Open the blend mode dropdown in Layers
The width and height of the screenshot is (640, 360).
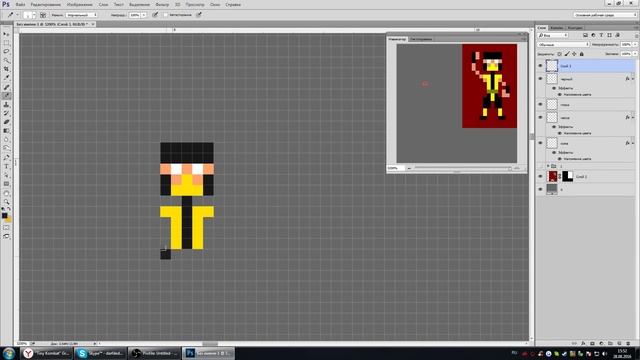click(563, 44)
